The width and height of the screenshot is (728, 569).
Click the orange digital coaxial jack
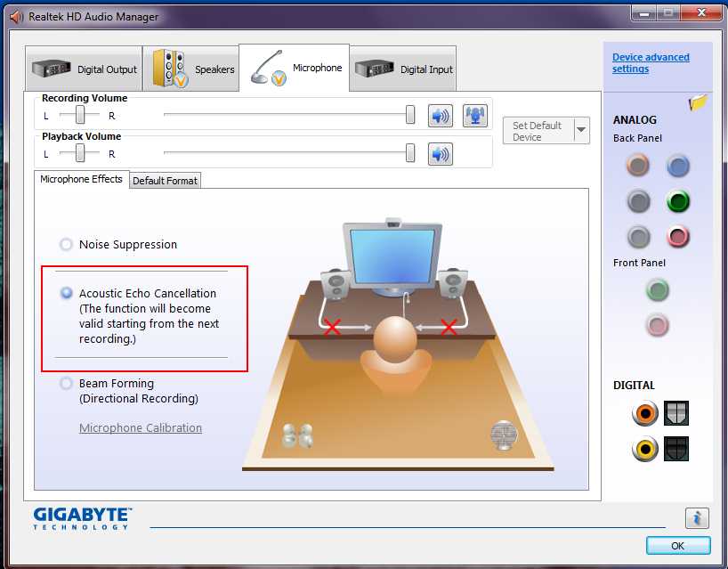pyautogui.click(x=645, y=413)
